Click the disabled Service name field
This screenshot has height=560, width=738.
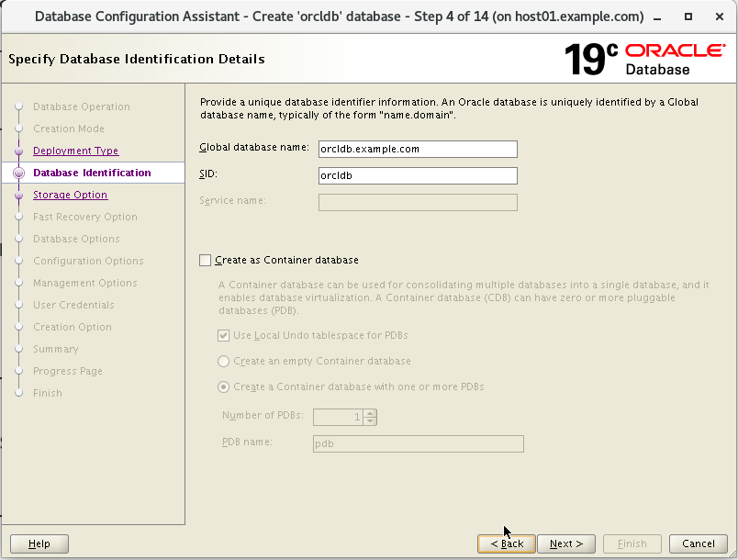[418, 202]
